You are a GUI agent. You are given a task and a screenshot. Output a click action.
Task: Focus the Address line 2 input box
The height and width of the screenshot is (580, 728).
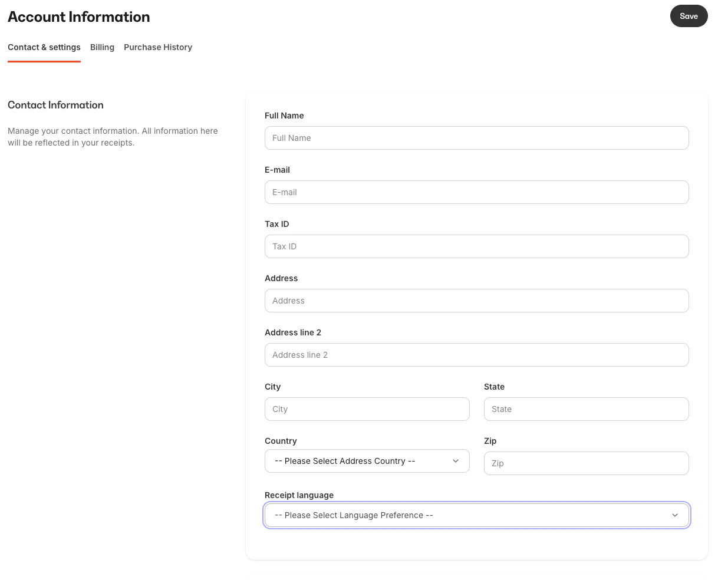tap(476, 355)
